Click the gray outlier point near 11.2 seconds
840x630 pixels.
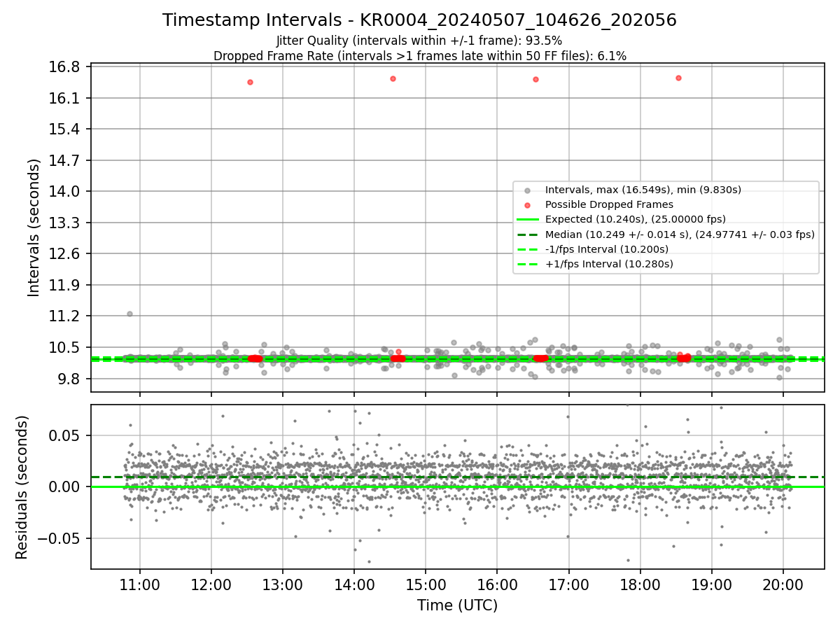129,314
